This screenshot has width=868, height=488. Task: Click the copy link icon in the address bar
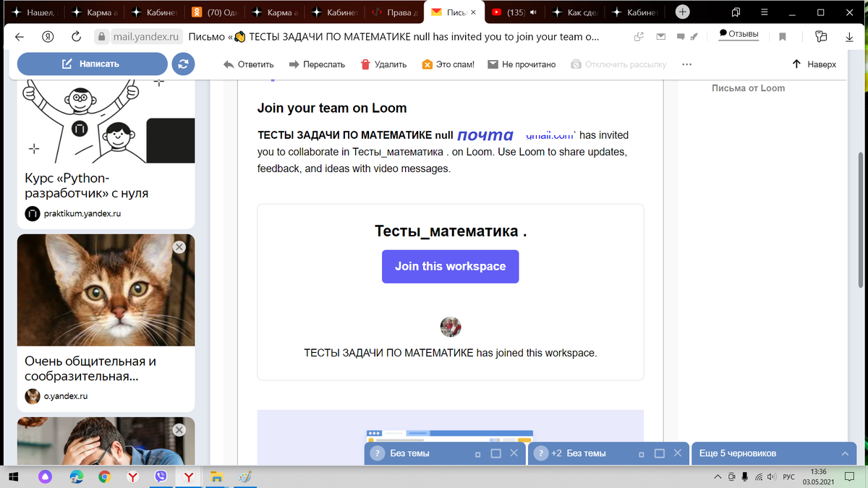(639, 37)
